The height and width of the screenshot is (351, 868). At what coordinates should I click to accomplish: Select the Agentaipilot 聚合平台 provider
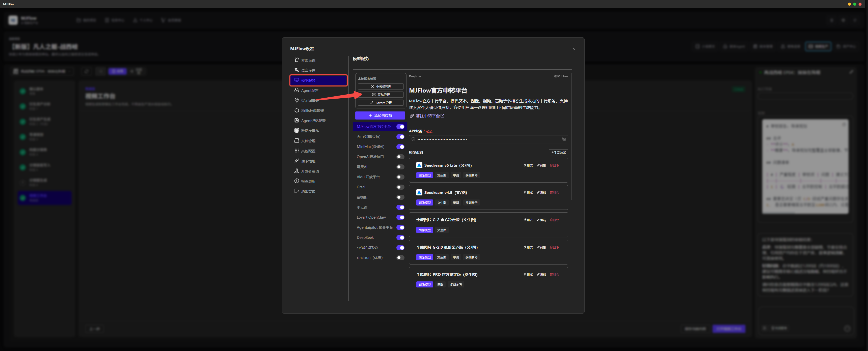(x=380, y=228)
